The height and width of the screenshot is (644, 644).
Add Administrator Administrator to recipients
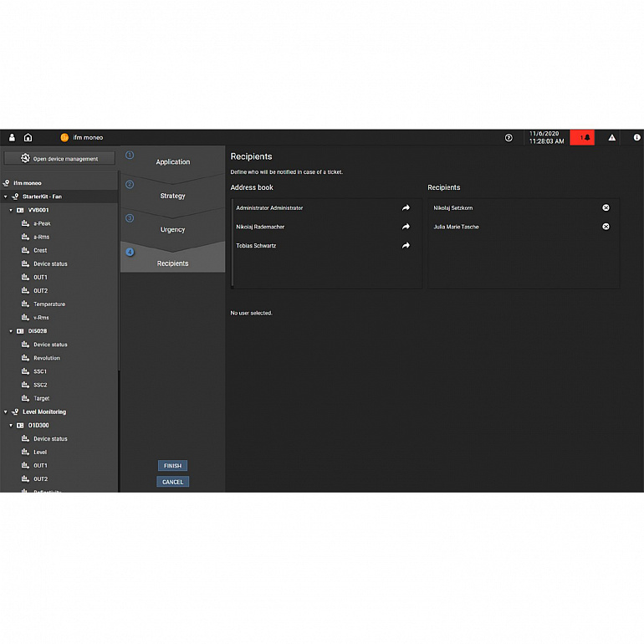click(406, 207)
